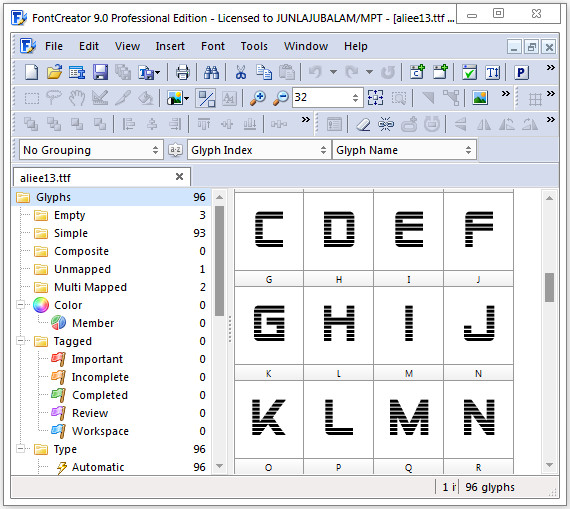Collapse the Color tree node

tap(21, 305)
